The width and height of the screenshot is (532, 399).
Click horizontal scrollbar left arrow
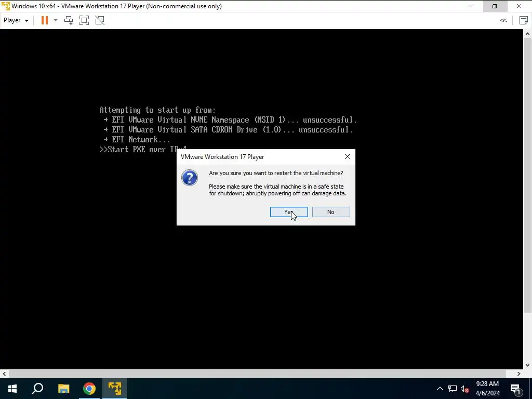[x=4, y=374]
